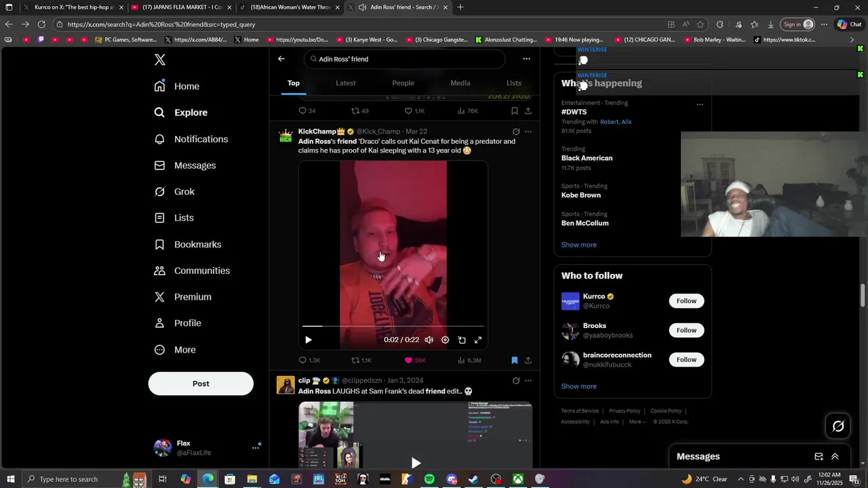The width and height of the screenshot is (868, 488).
Task: Like the top post with 1.1K likes
Action: (414, 111)
